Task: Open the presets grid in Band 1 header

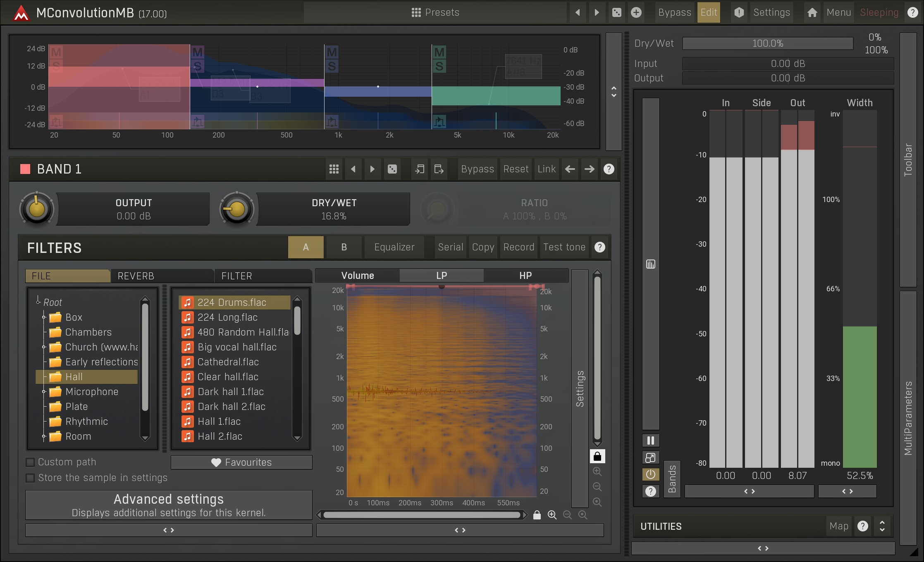Action: (334, 169)
